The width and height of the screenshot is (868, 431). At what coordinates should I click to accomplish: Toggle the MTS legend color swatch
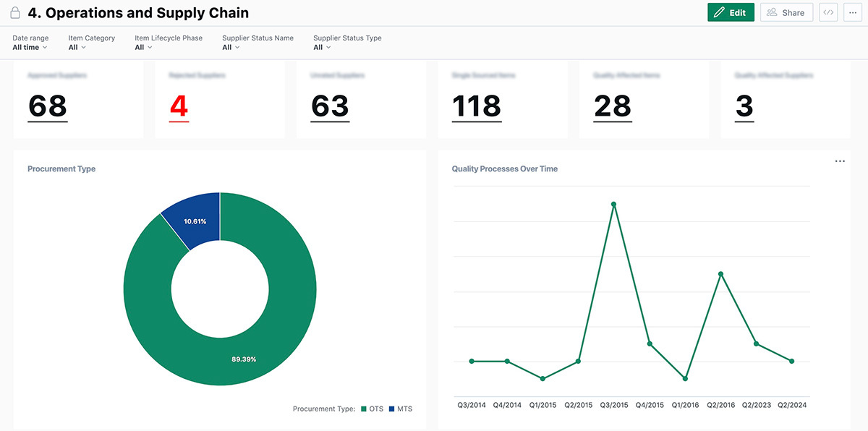[391, 409]
